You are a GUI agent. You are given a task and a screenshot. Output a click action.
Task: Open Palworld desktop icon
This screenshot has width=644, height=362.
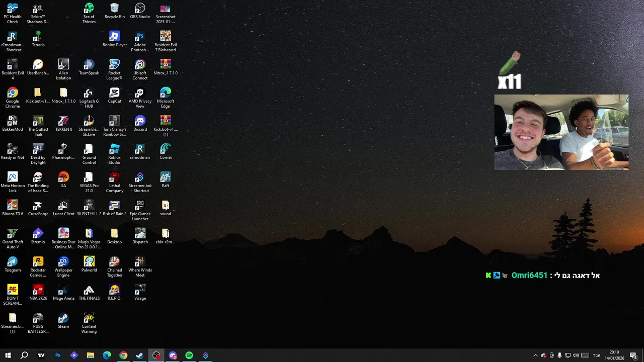(89, 264)
